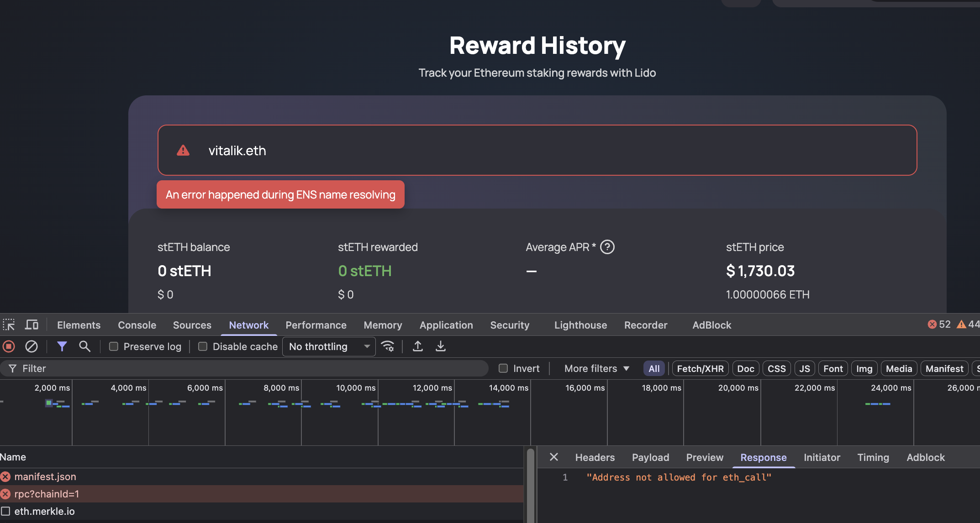Screen dimensions: 980x523
Task: Open the Lighthouse tab
Action: pyautogui.click(x=580, y=325)
